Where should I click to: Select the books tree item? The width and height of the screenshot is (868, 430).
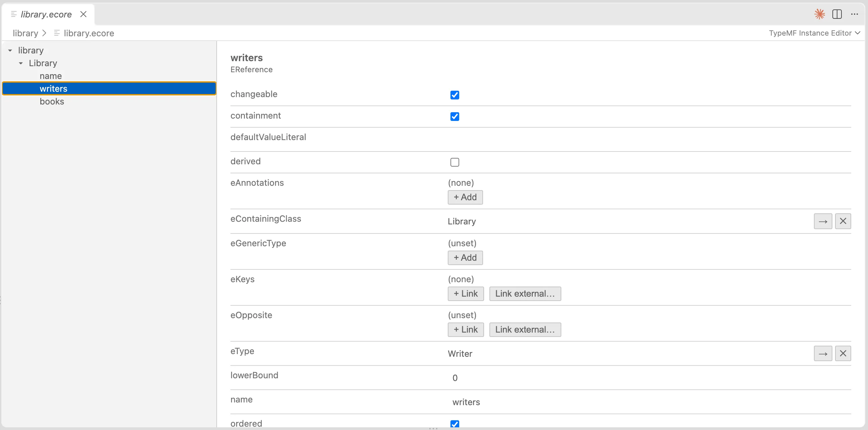pos(109,101)
